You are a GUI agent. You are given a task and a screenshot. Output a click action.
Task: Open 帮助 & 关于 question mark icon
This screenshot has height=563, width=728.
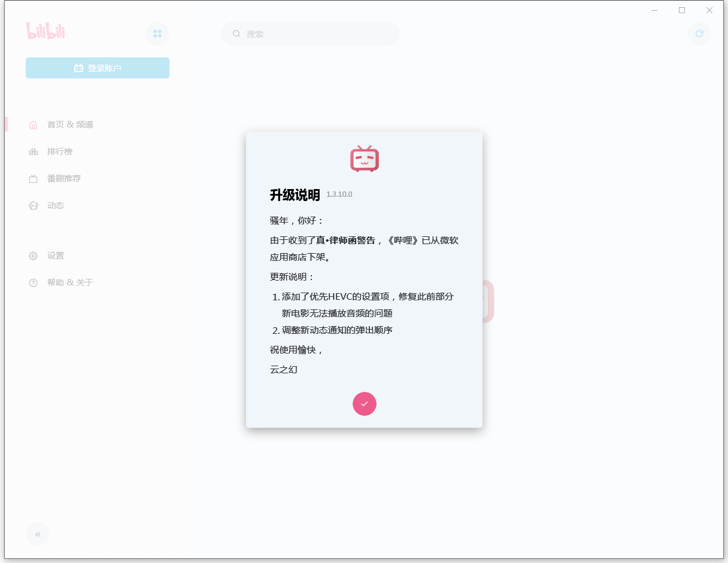[34, 282]
